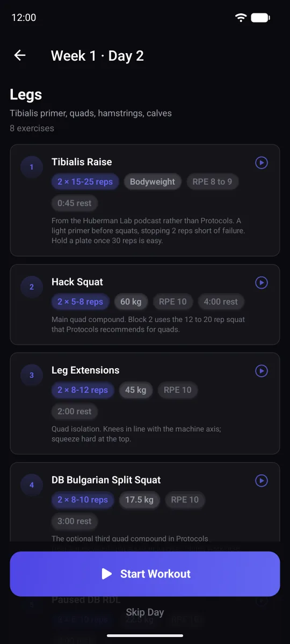Select the 2 × 15-25 reps chip
290x644 pixels.
click(x=85, y=182)
